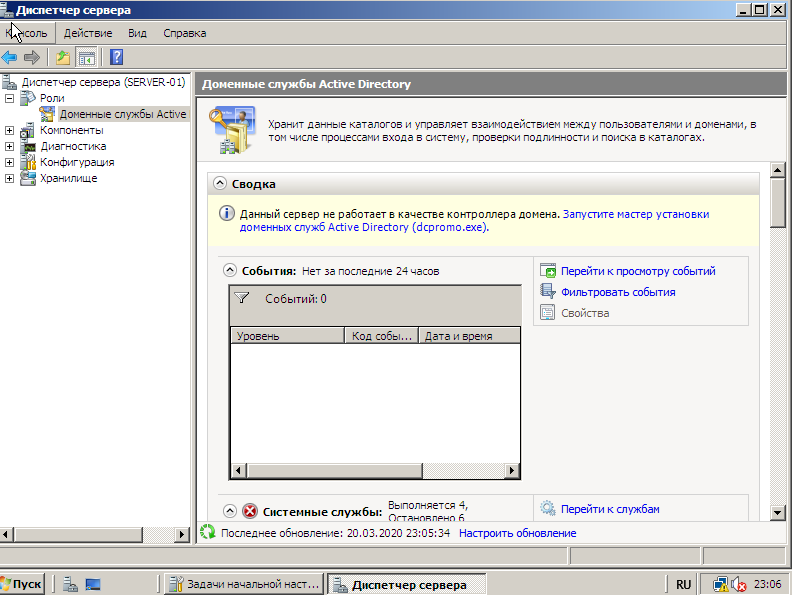Click the Back arrow toolbar icon

[10, 58]
